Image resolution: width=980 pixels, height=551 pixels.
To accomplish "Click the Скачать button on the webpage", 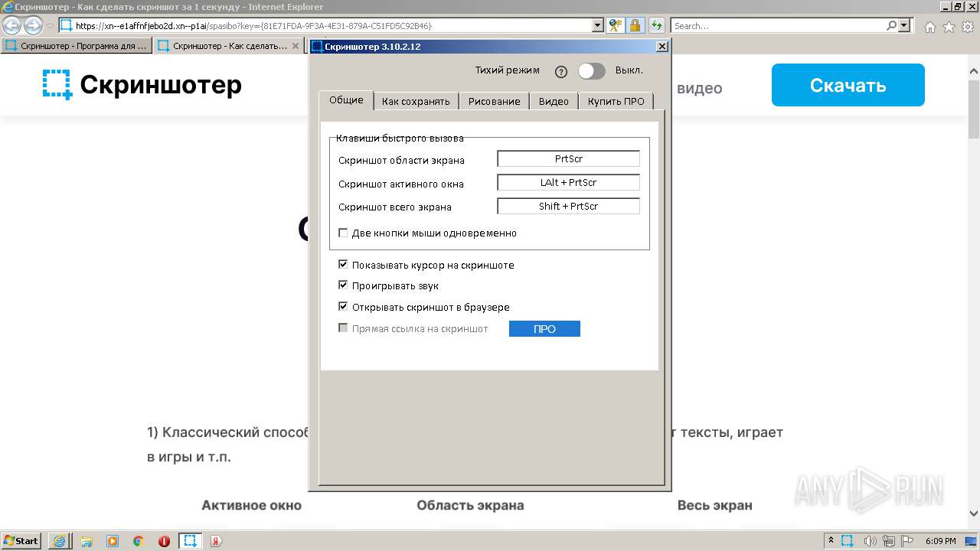I will (848, 85).
